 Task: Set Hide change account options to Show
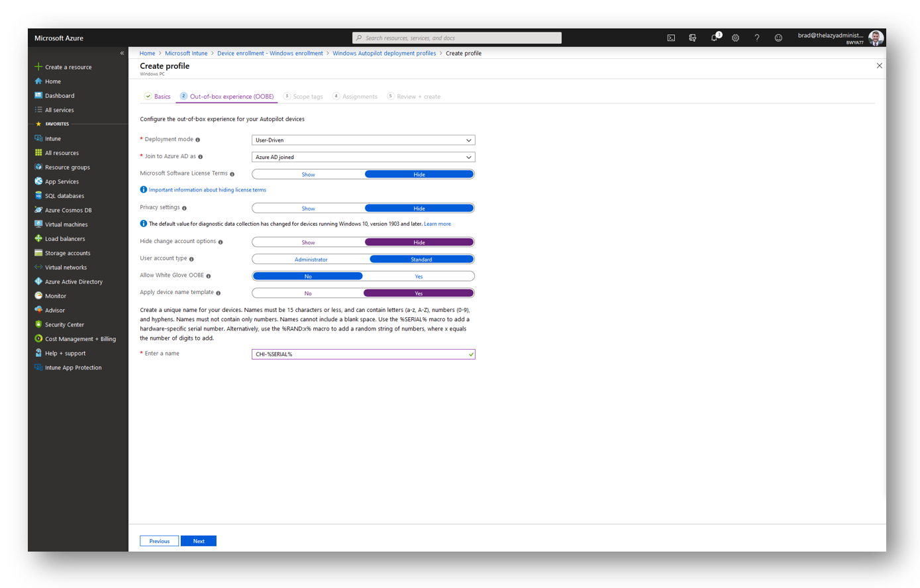coord(308,242)
